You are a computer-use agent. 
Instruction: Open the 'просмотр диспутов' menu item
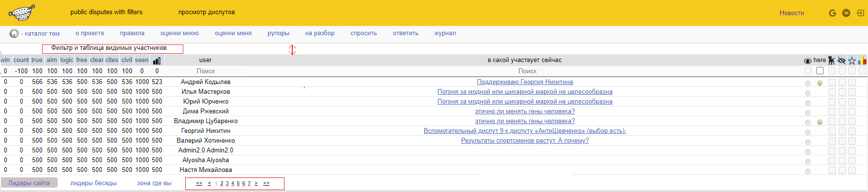207,12
